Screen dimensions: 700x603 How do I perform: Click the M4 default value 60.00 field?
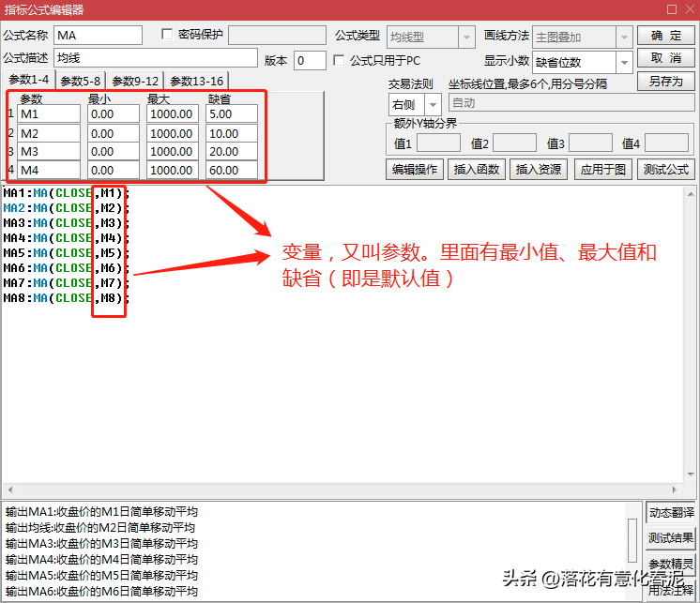point(232,170)
